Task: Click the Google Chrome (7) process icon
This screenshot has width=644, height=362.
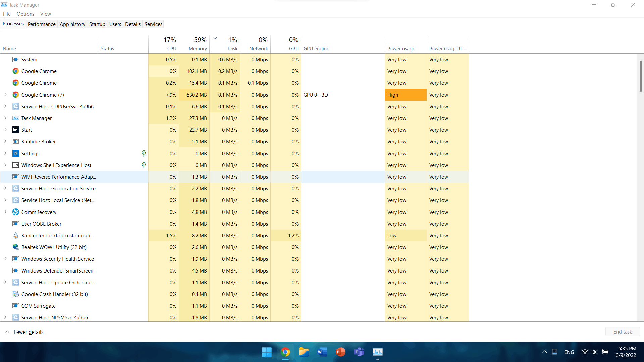Action: [15, 95]
